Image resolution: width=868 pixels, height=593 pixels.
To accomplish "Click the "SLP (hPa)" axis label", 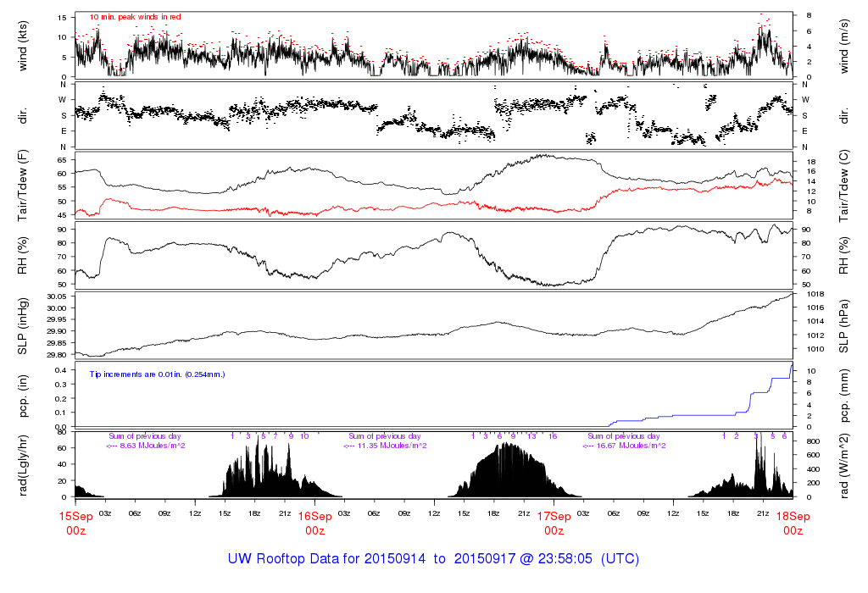I will (x=843, y=325).
